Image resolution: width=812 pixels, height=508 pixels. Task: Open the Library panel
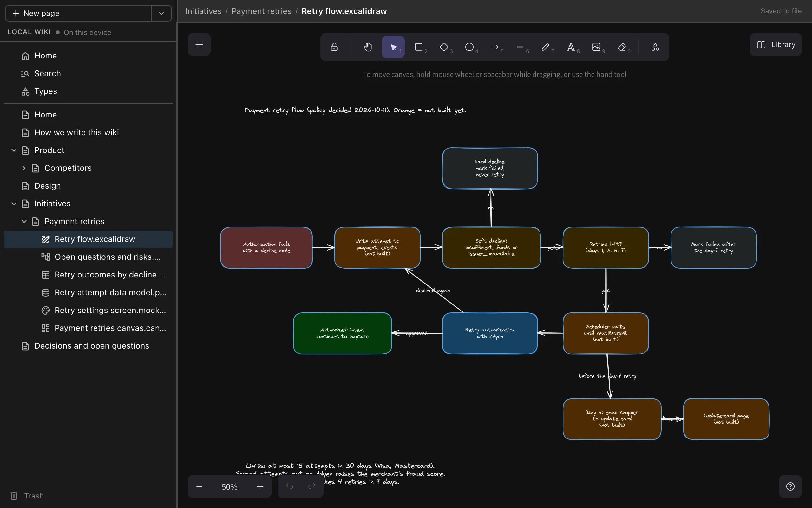[776, 44]
